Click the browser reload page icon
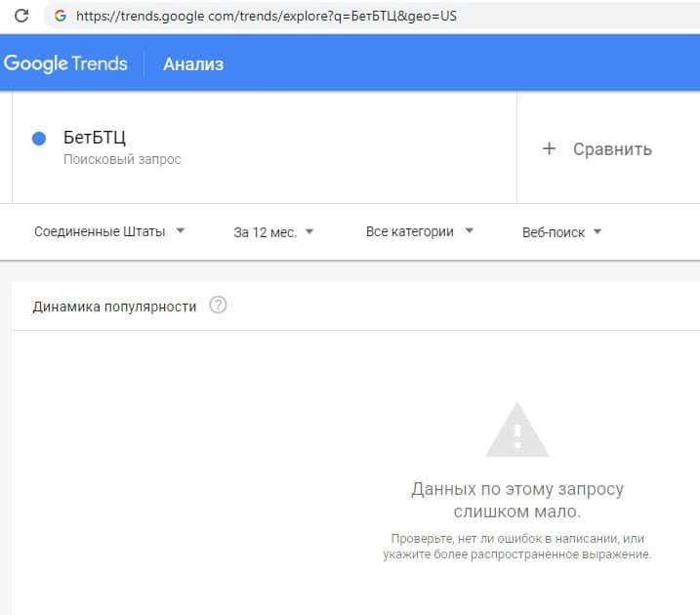This screenshot has width=700, height=615. pyautogui.click(x=21, y=17)
